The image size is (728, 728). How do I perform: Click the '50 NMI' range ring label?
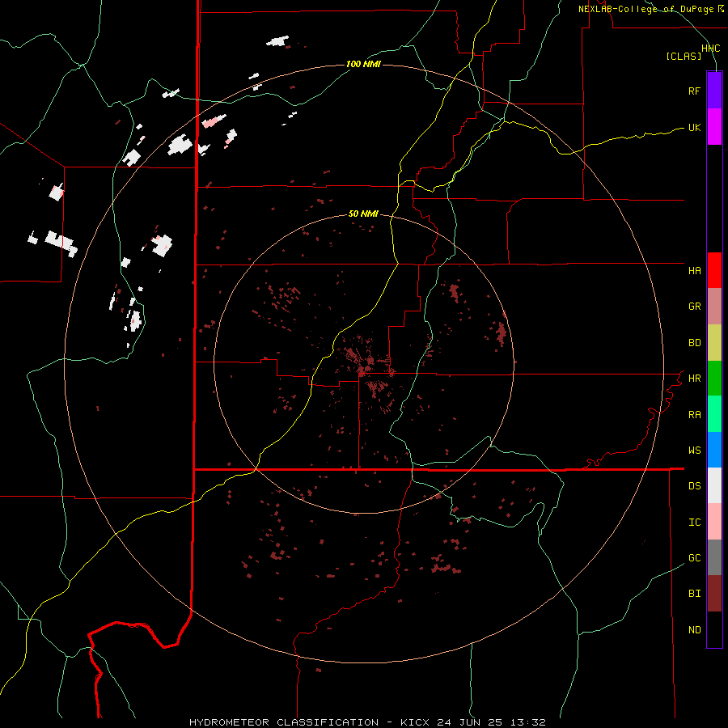363,214
